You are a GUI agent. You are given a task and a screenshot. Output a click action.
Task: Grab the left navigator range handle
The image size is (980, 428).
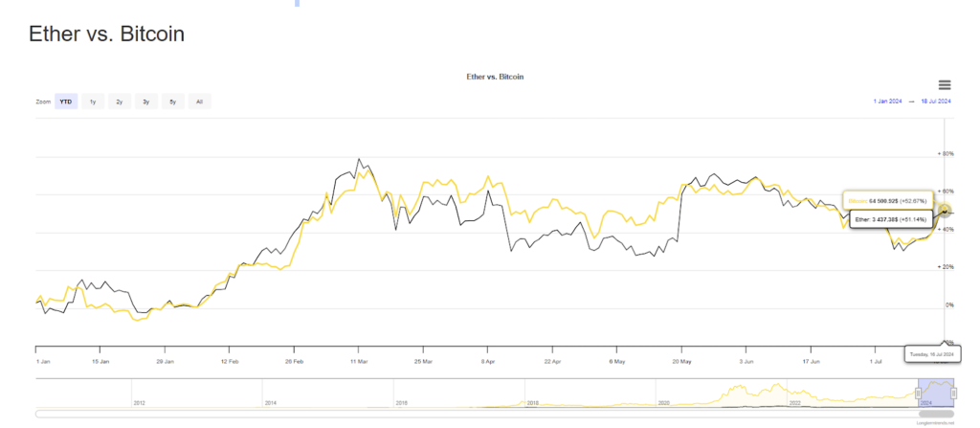tap(918, 393)
